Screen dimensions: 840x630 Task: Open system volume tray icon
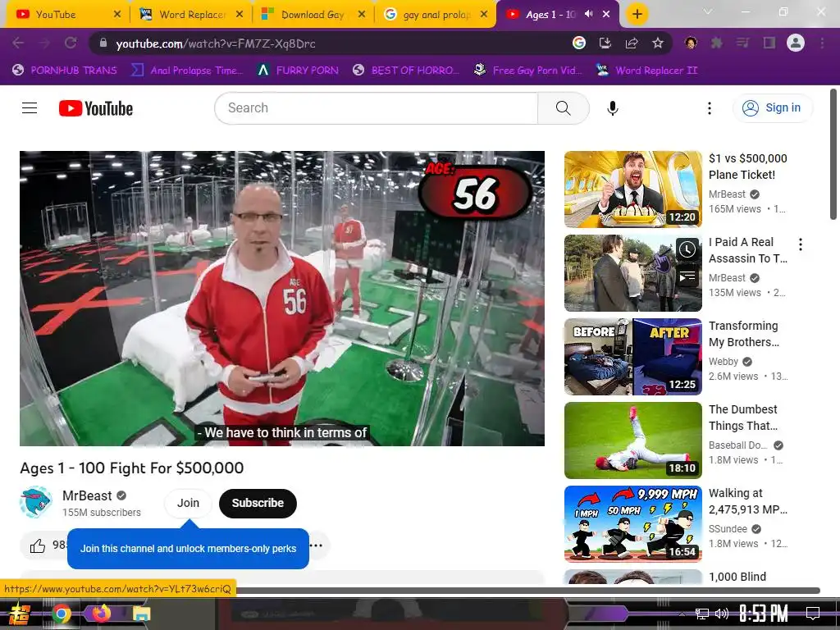(x=722, y=614)
